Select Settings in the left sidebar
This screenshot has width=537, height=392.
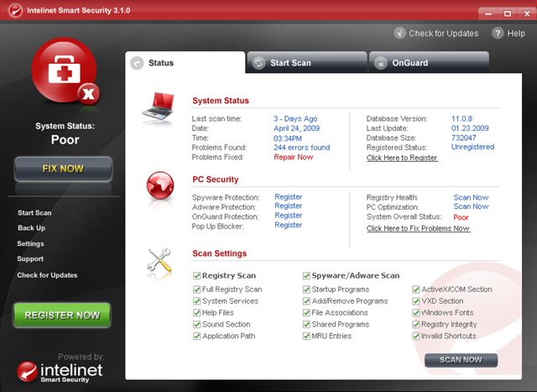(31, 244)
